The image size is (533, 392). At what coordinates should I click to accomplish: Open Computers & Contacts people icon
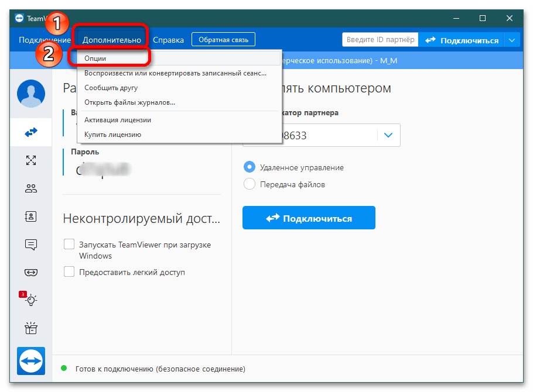[x=31, y=188]
